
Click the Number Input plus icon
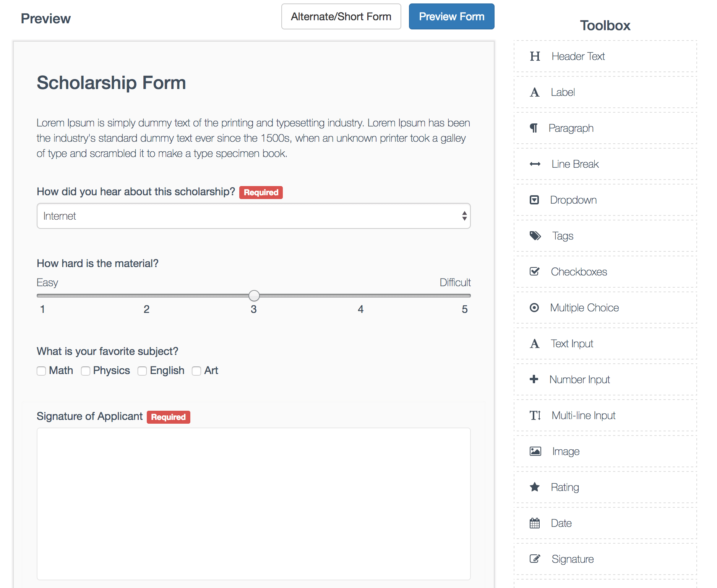click(x=535, y=379)
